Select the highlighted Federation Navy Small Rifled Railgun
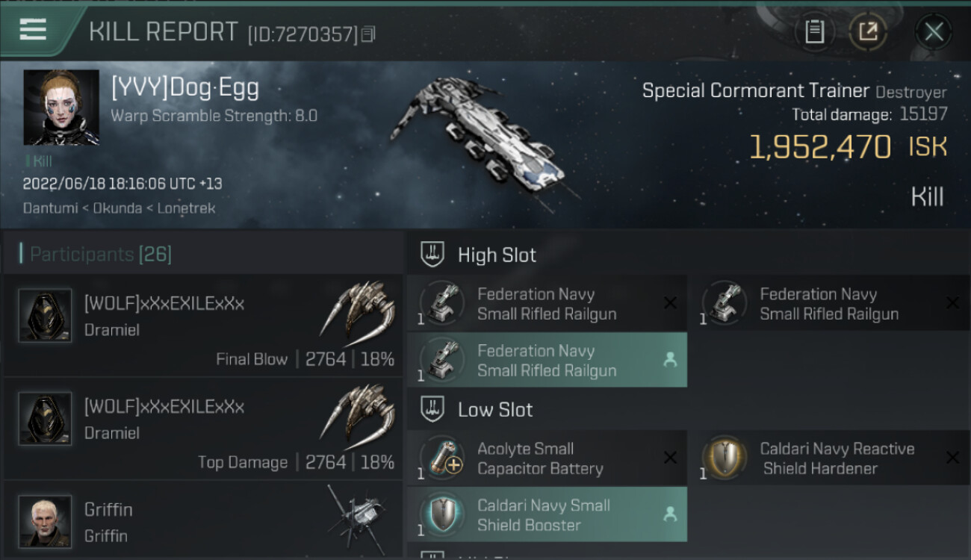The image size is (971, 560). click(x=547, y=361)
